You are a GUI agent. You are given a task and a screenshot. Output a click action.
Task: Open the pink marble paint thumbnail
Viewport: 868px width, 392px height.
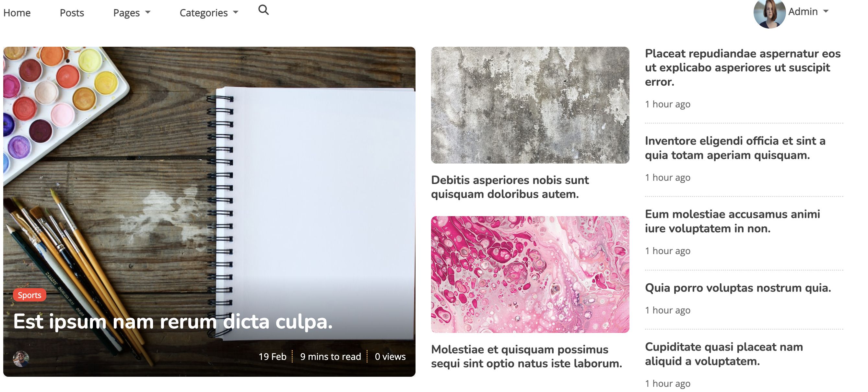[530, 275]
